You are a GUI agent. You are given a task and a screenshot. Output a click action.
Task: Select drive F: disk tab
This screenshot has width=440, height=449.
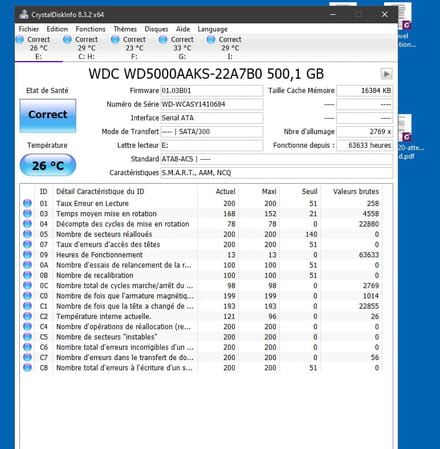coord(134,48)
